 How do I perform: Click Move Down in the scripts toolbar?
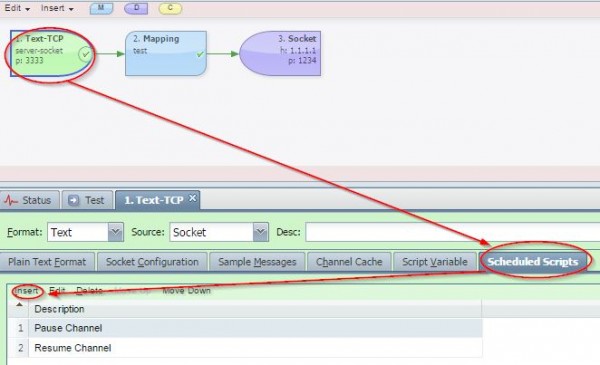186,291
